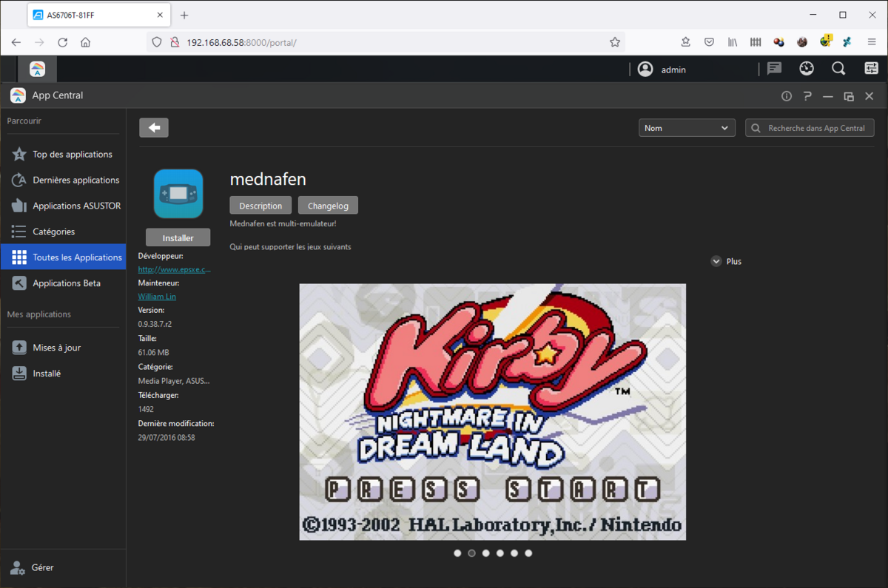
Task: Open the Nom sort dropdown
Action: (x=687, y=128)
